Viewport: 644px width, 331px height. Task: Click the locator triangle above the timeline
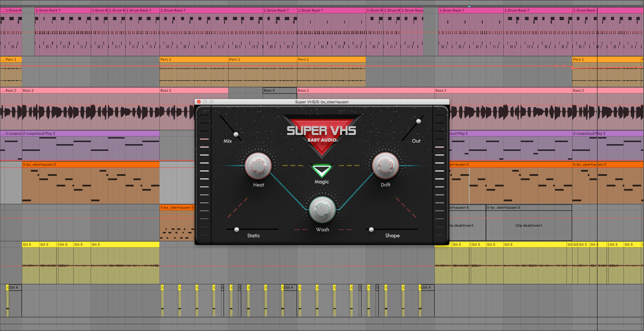469,6
